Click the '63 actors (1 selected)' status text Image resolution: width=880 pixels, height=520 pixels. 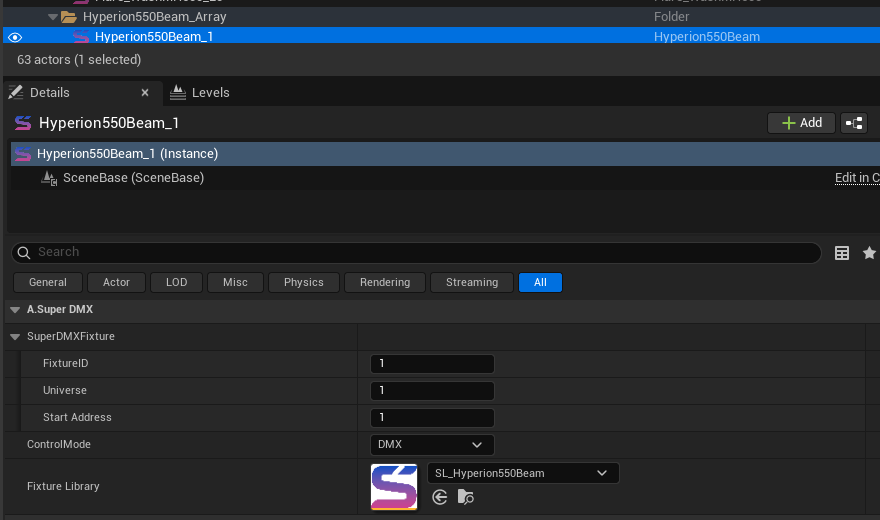pyautogui.click(x=79, y=59)
